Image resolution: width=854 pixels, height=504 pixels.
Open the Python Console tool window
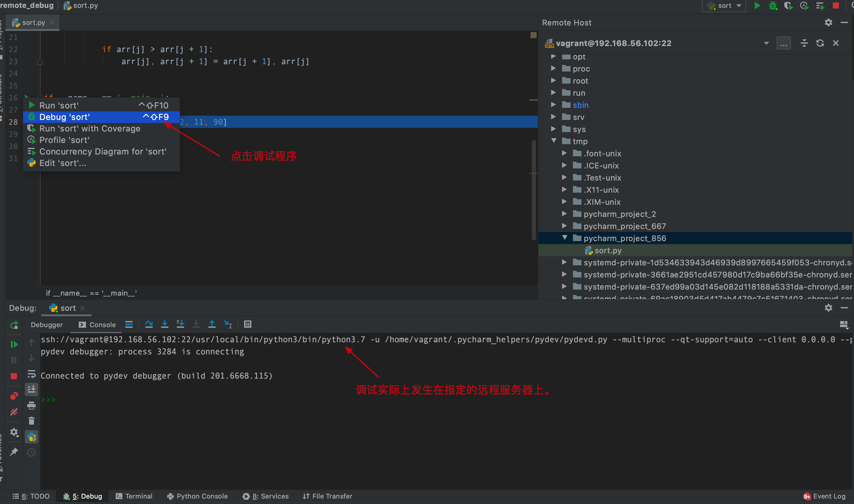[197, 496]
